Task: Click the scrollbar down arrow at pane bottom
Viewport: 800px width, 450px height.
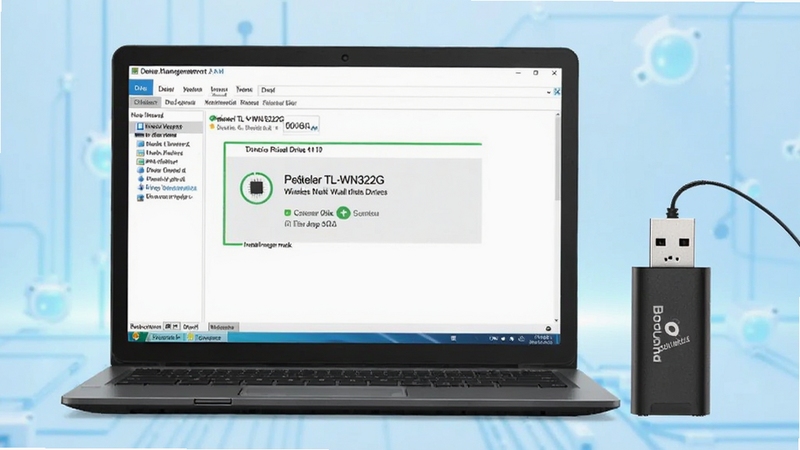Action: point(557,321)
